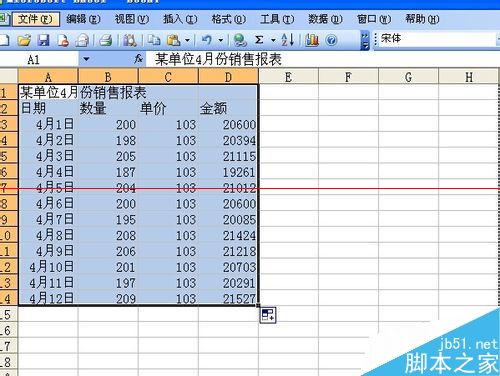Select row 2 header

[x=9, y=108]
